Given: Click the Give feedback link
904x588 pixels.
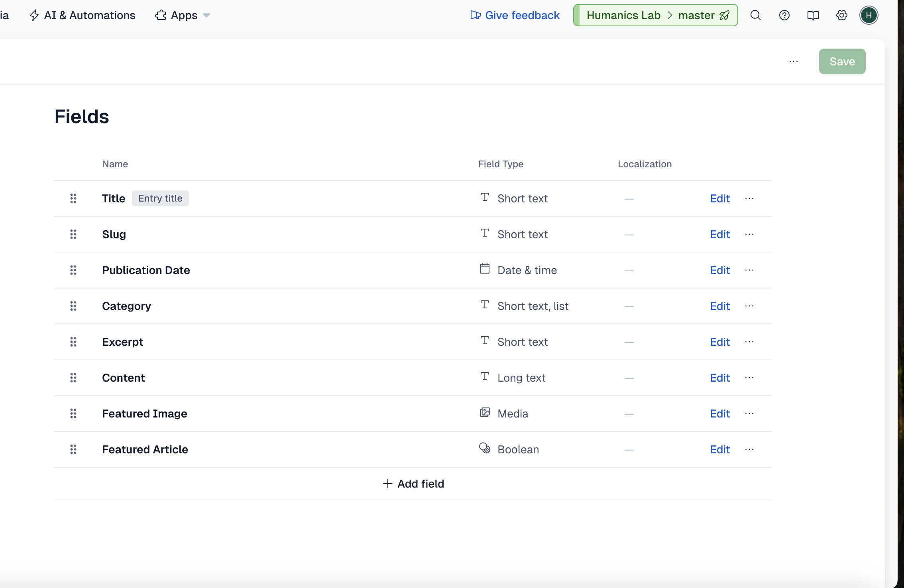Looking at the screenshot, I should click(x=515, y=15).
